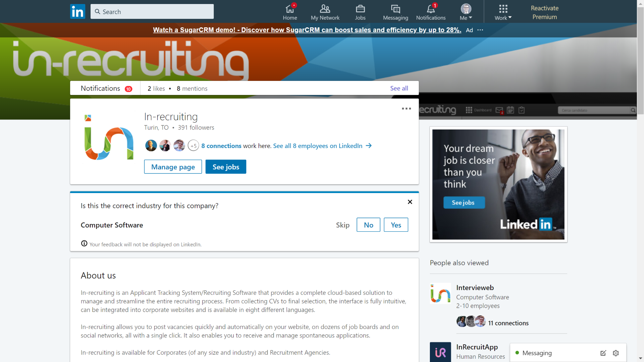Viewport: 644px width, 362px height.
Task: Expand the Work apps dropdown
Action: (503, 12)
